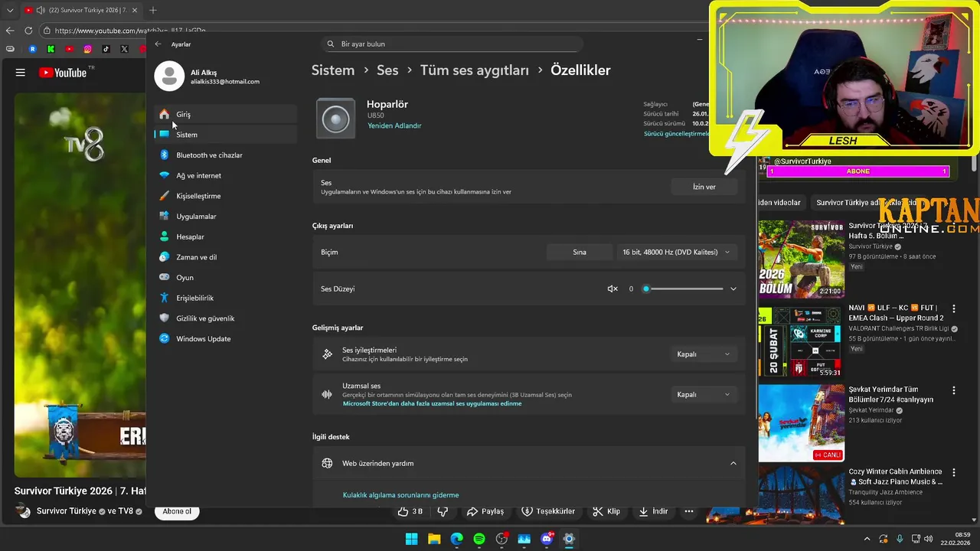The width and height of the screenshot is (980, 551).
Task: Click the Microsoft Store spatial sound link
Action: [x=432, y=403]
